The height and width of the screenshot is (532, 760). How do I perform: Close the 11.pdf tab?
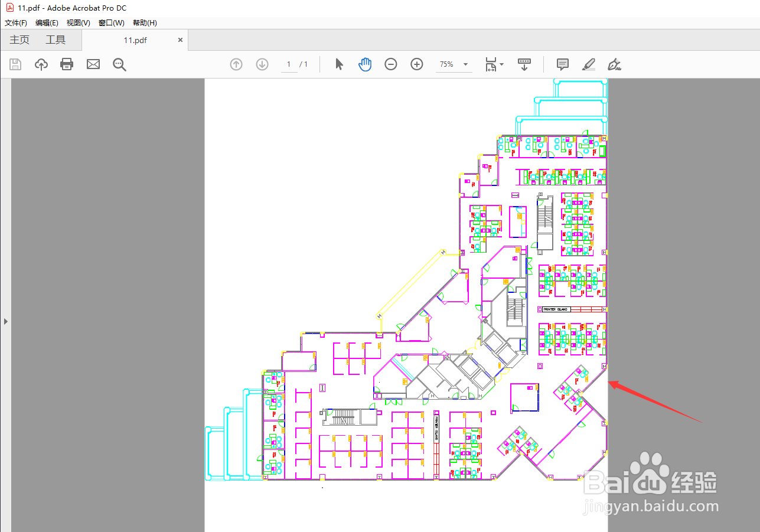coord(180,40)
